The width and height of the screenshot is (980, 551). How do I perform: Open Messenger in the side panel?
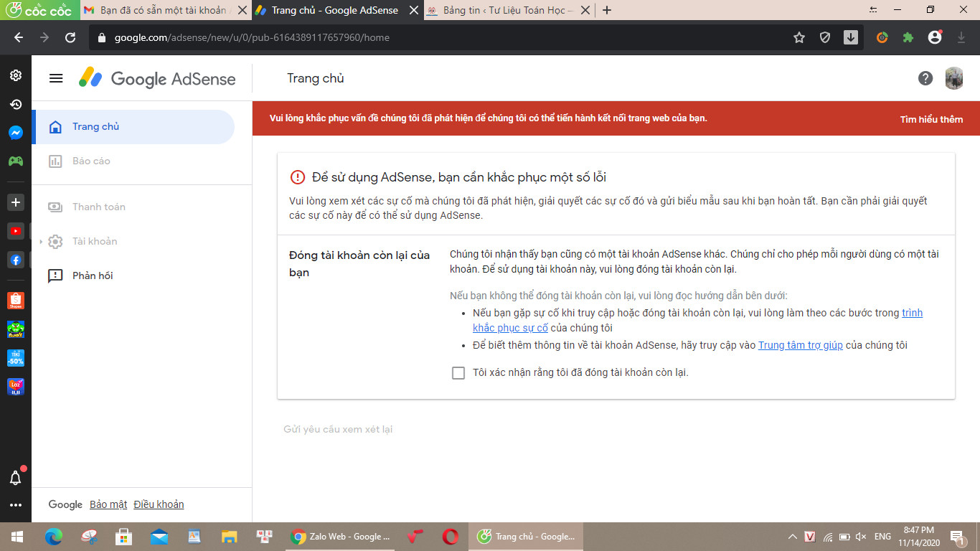point(16,133)
